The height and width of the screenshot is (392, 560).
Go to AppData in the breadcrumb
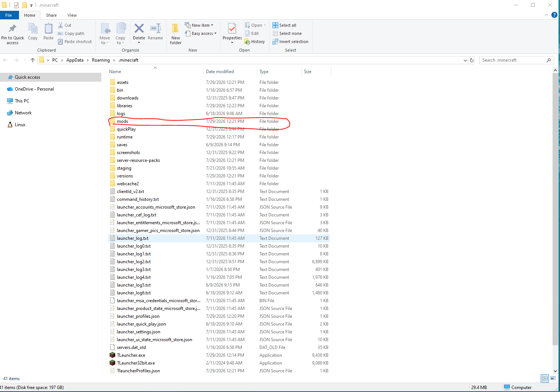click(75, 60)
